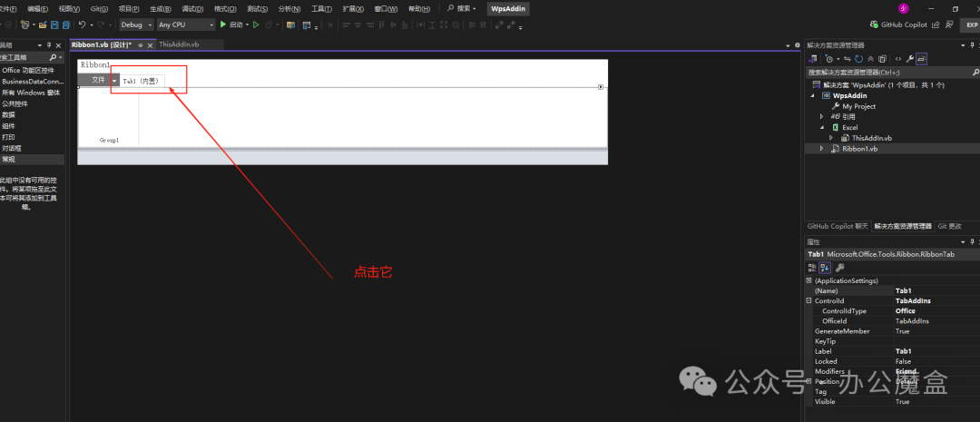Image resolution: width=980 pixels, height=422 pixels.
Task: Open the Any CPU platform dropdown
Action: pyautogui.click(x=211, y=25)
